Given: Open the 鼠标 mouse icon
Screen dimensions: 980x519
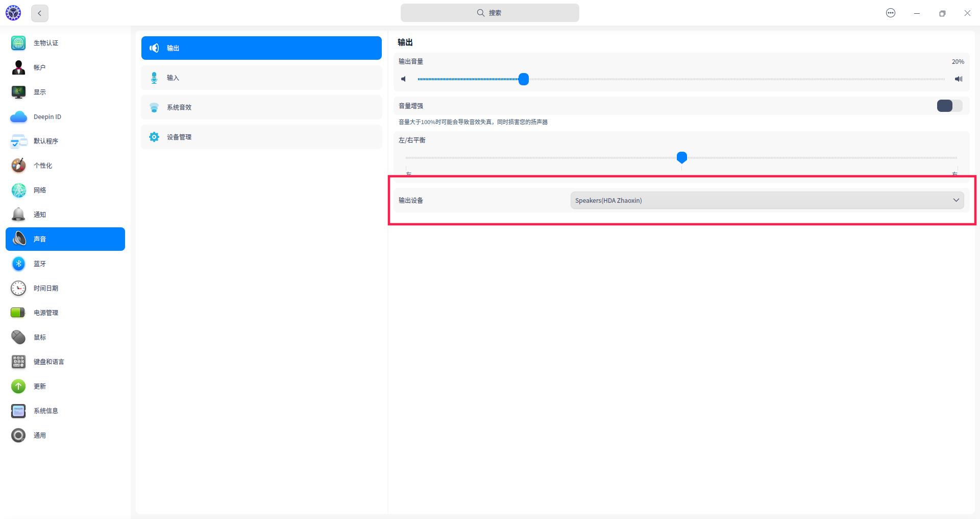Looking at the screenshot, I should point(18,337).
